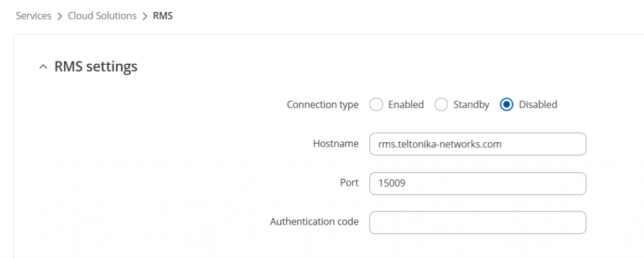The width and height of the screenshot is (644, 258).
Task: Click into the Port field
Action: coord(477,183)
